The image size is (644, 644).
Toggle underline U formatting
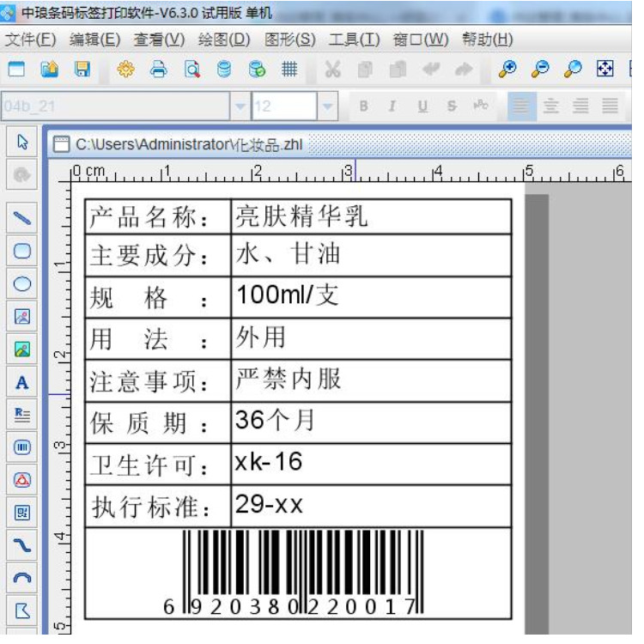click(422, 106)
